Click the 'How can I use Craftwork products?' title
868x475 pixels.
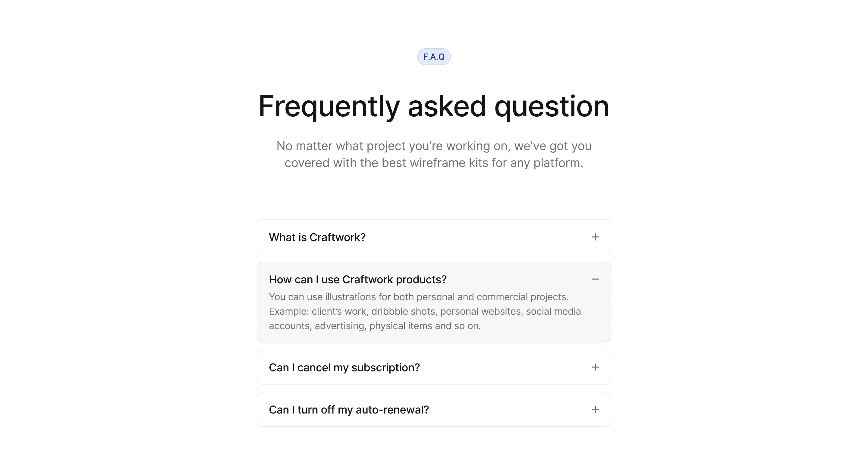[x=357, y=279]
